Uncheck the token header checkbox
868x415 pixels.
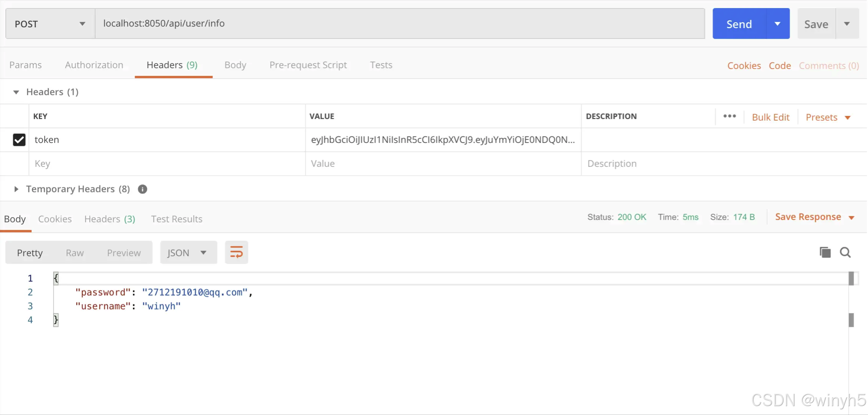(x=19, y=139)
